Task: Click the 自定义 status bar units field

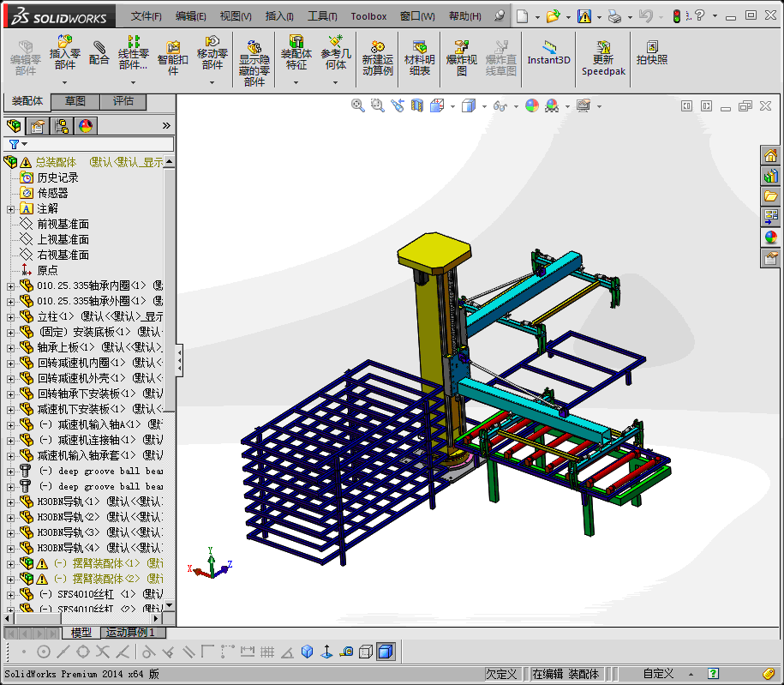Action: pyautogui.click(x=658, y=674)
